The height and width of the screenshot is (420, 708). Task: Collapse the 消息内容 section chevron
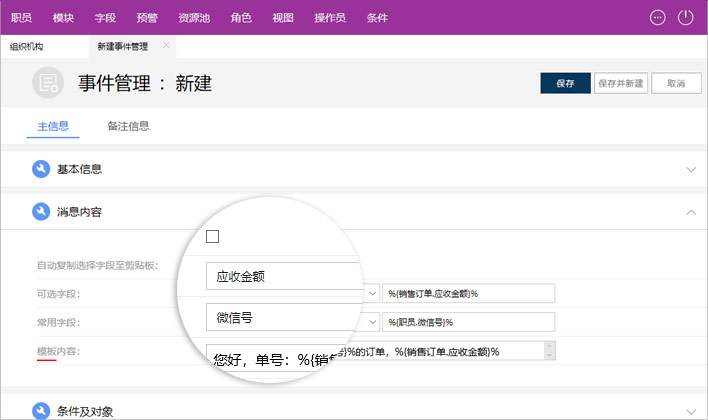(x=691, y=212)
